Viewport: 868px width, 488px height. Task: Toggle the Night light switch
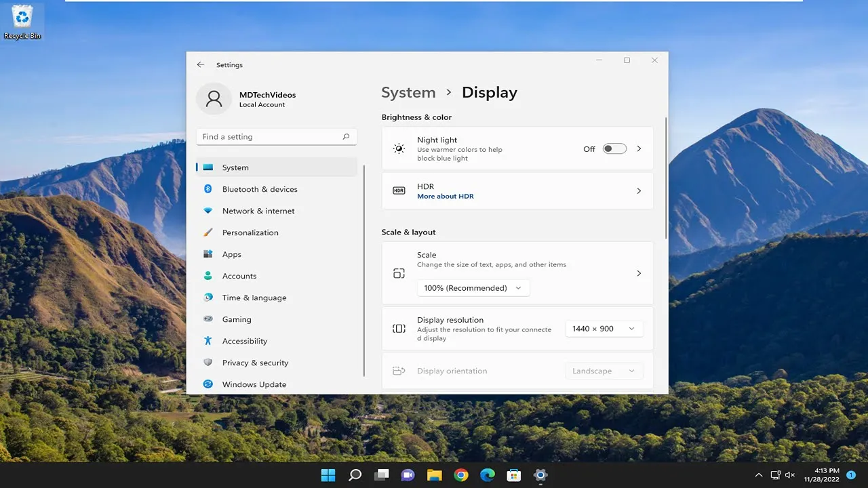coord(614,148)
